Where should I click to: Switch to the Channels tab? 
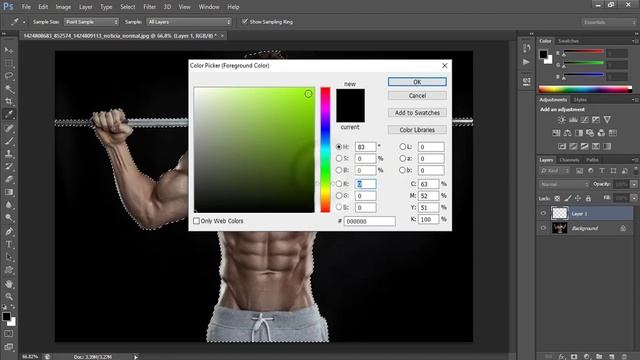click(x=569, y=160)
